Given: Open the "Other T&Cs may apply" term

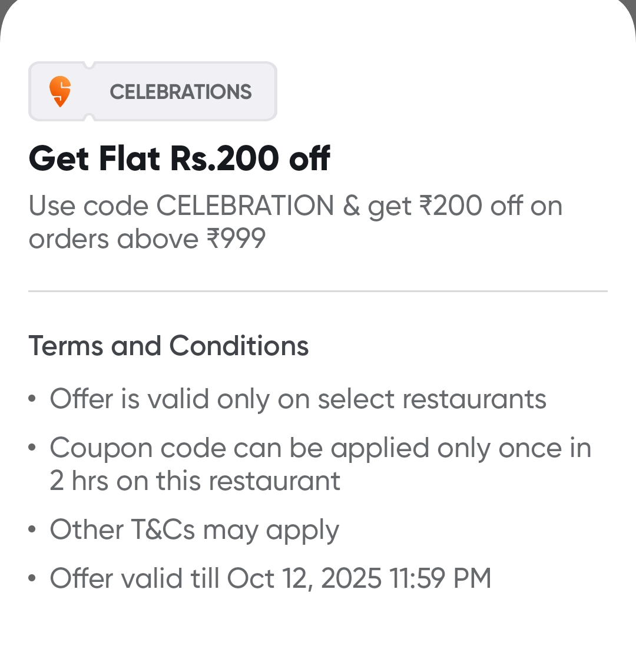Looking at the screenshot, I should point(194,530).
